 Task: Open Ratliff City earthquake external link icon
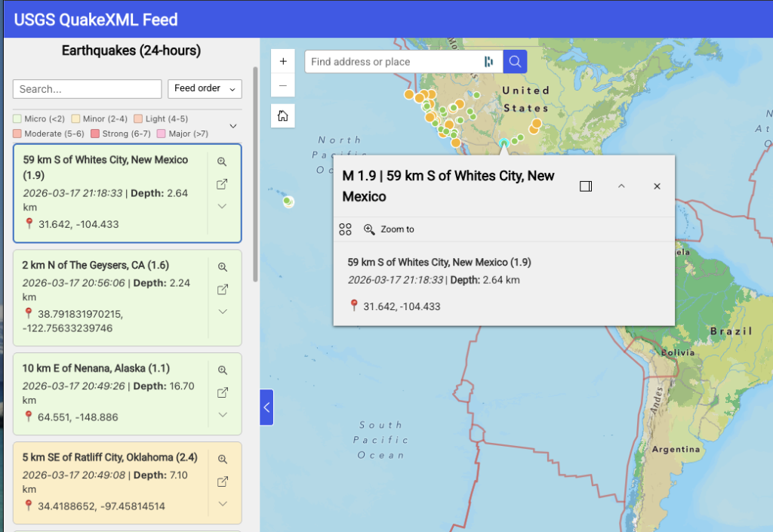click(223, 481)
